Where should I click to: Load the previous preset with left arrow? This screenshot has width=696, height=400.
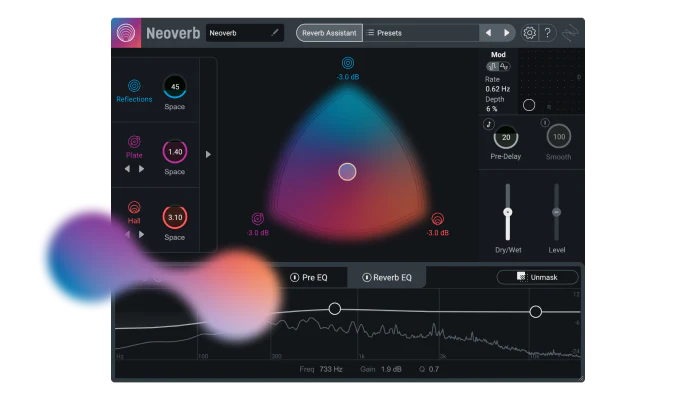[x=488, y=33]
